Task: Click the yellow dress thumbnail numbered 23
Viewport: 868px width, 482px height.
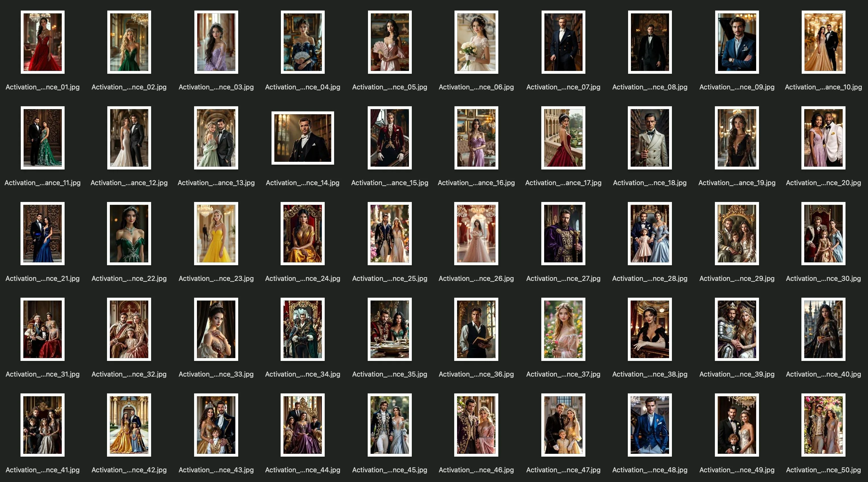Action: point(216,233)
